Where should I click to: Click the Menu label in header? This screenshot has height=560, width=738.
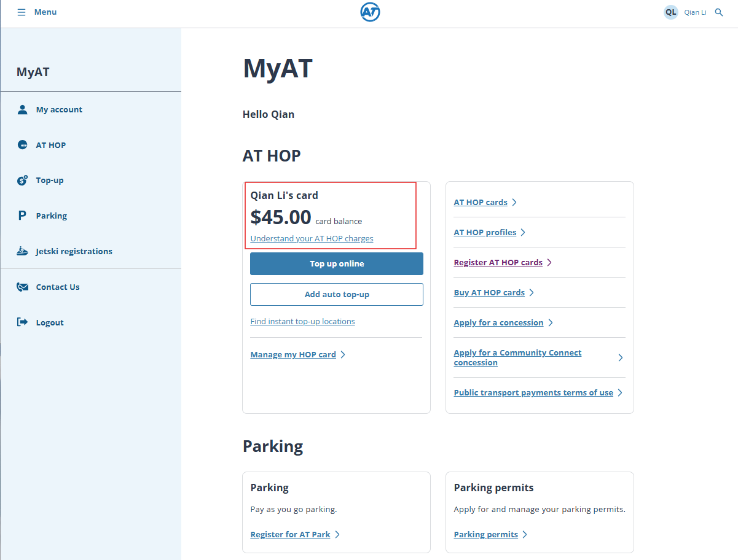(45, 12)
